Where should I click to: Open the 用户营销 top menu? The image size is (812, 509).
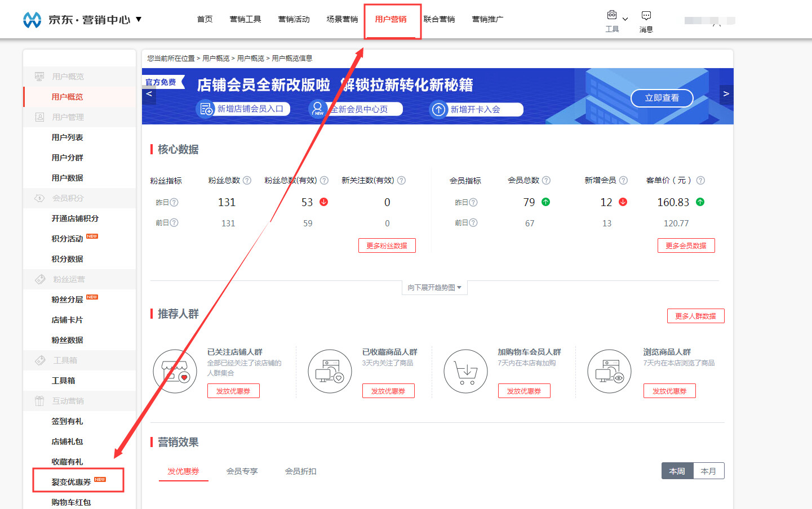point(391,19)
